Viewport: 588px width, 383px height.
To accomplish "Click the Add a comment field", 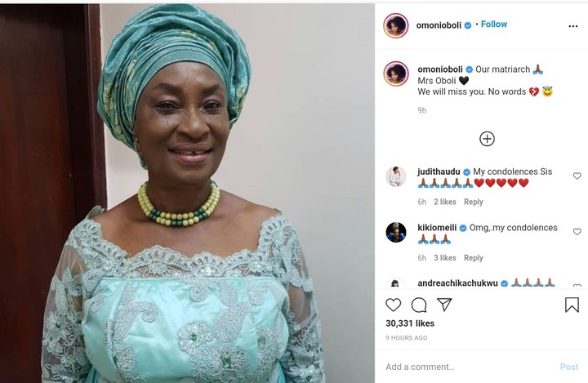I will (465, 367).
